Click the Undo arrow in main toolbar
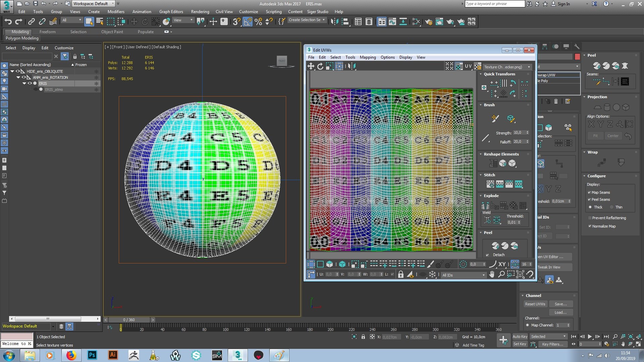This screenshot has height=362, width=644. (x=8, y=22)
